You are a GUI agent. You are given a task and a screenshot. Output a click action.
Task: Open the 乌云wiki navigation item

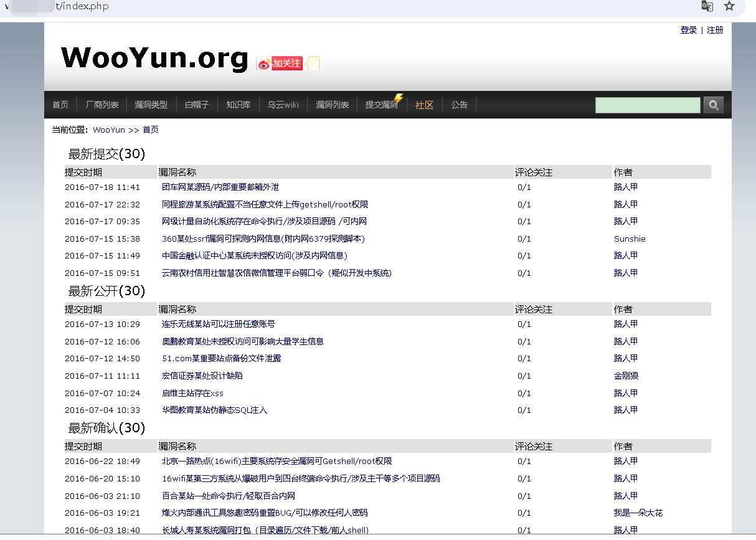click(283, 105)
